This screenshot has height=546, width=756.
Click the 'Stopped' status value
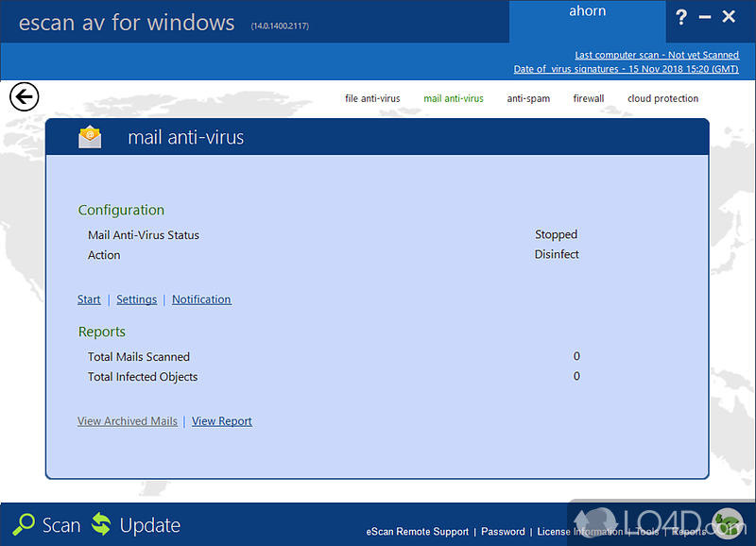[x=556, y=234]
